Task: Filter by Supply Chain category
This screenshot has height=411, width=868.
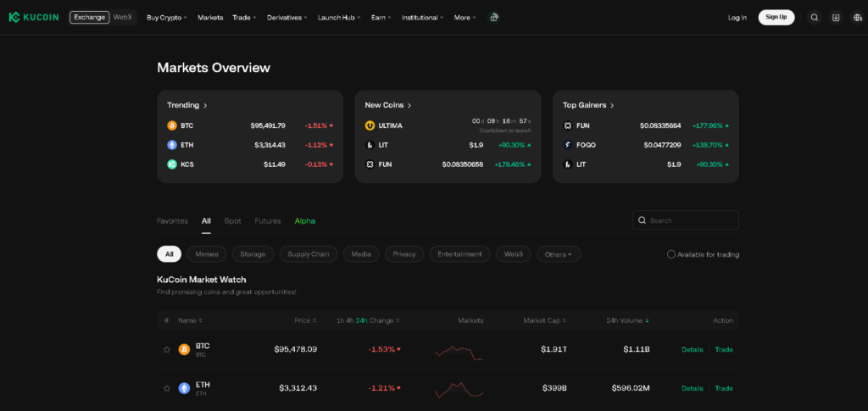Action: [x=309, y=254]
